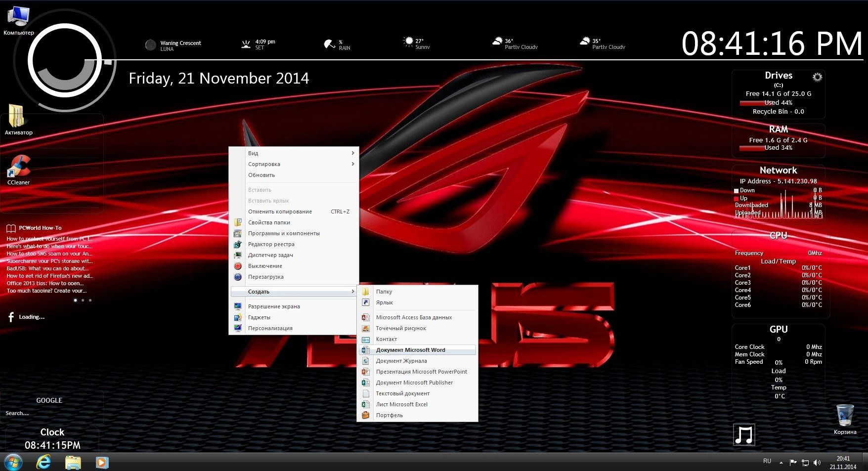Click the volume speaker tray icon
Image resolution: width=868 pixels, height=471 pixels.
(817, 463)
